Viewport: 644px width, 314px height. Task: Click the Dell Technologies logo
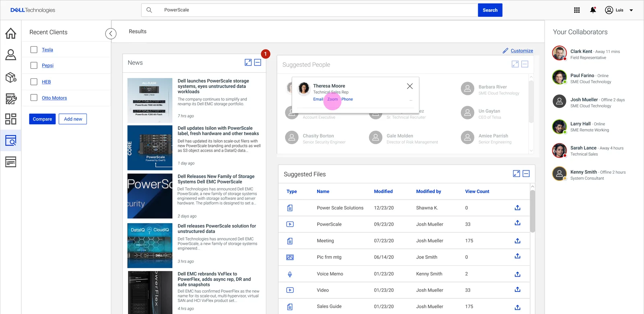point(33,10)
